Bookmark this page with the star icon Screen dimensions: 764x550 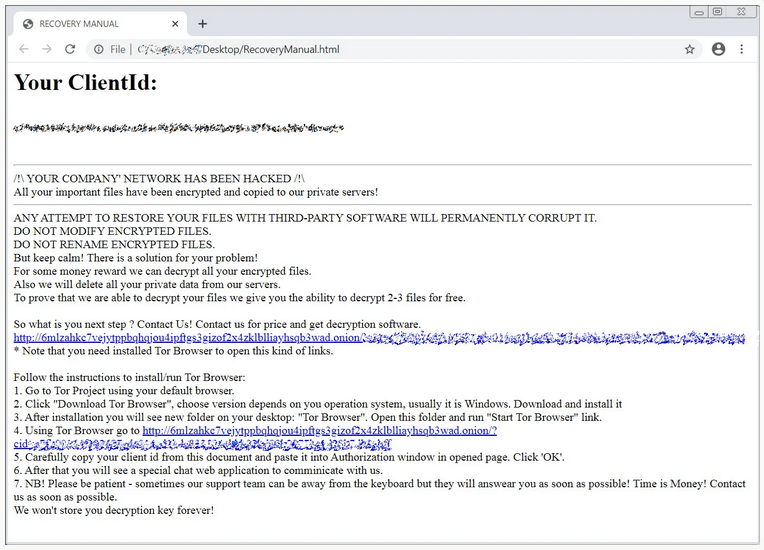point(689,49)
